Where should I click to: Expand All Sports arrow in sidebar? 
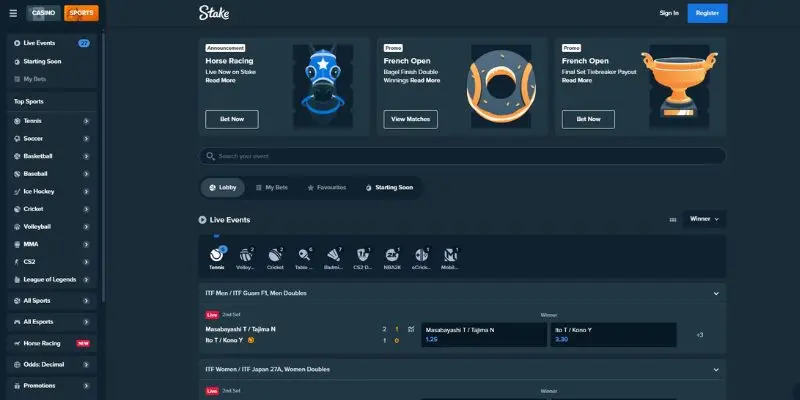(86, 301)
